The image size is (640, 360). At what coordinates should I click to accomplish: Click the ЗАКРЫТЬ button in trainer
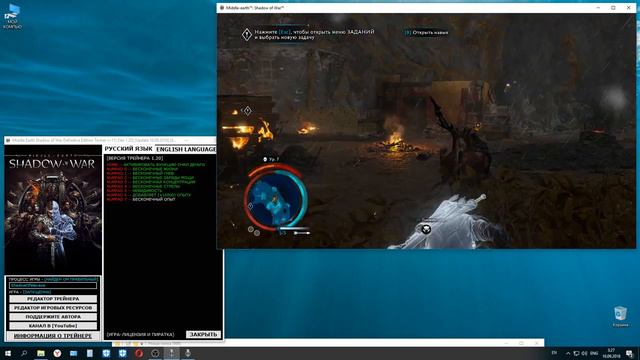click(x=203, y=334)
